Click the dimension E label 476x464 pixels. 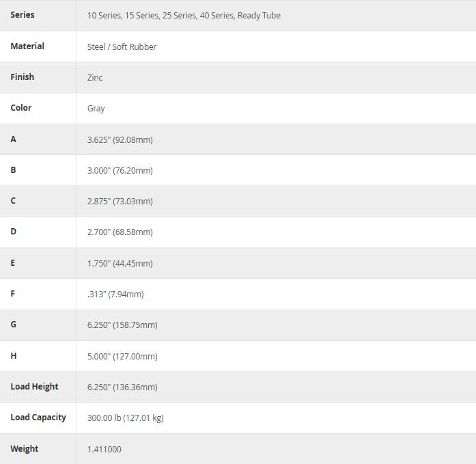click(13, 263)
